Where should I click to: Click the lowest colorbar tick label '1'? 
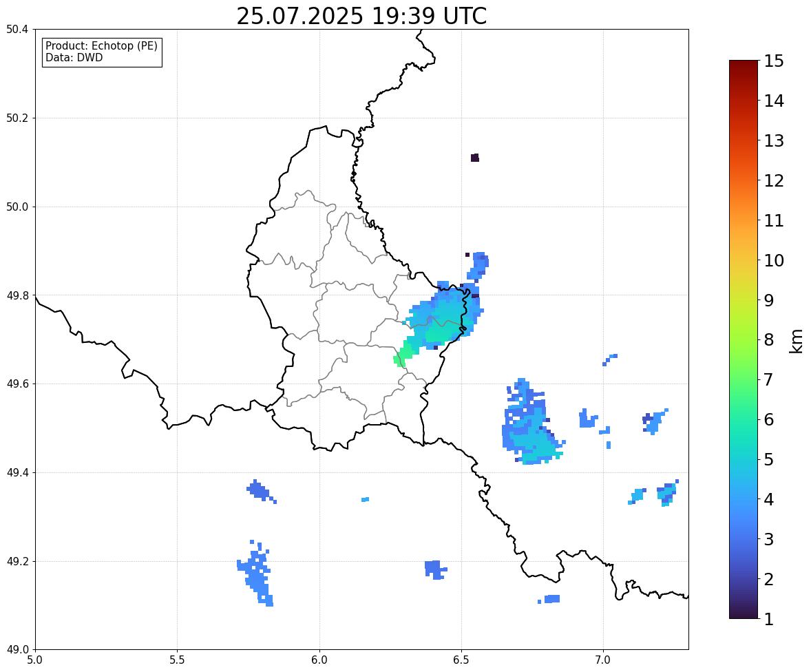(769, 619)
